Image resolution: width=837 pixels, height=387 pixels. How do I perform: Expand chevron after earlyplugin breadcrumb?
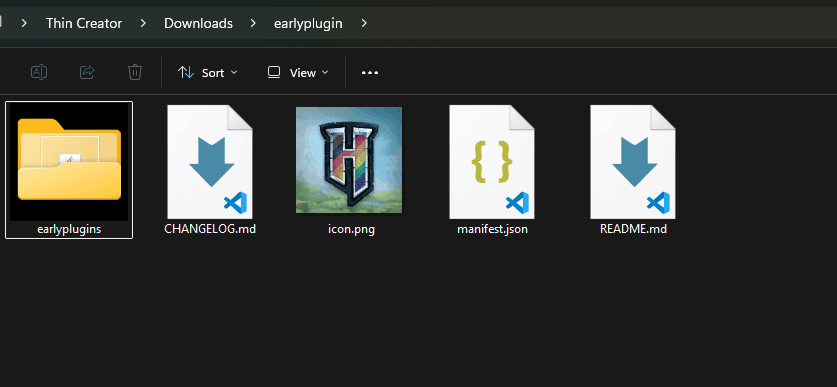[364, 23]
